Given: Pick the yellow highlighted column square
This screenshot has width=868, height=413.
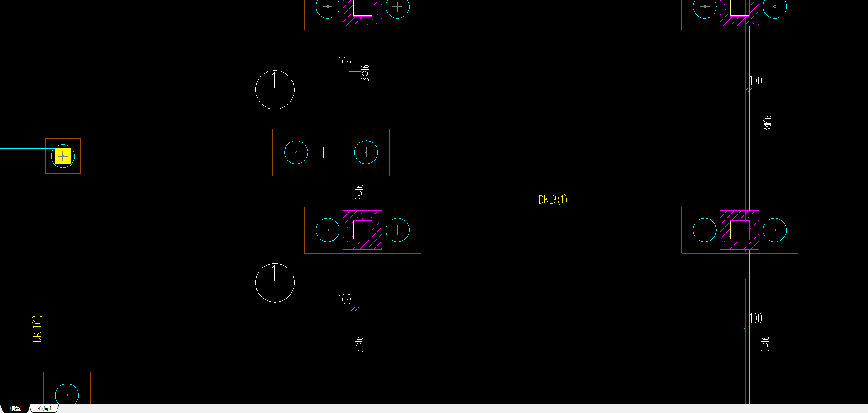Looking at the screenshot, I should coord(63,156).
